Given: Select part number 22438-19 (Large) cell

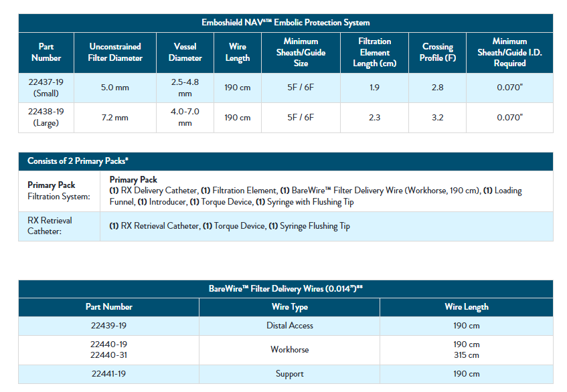Looking at the screenshot, I should click(46, 118).
